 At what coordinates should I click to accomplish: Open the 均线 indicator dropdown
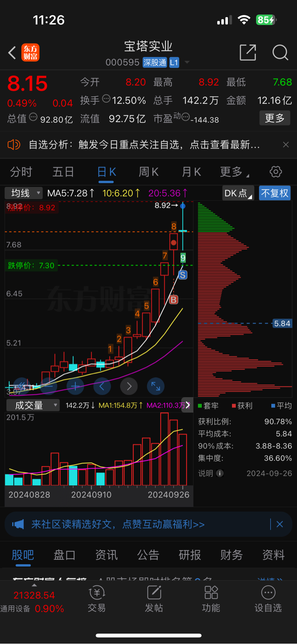click(x=24, y=193)
